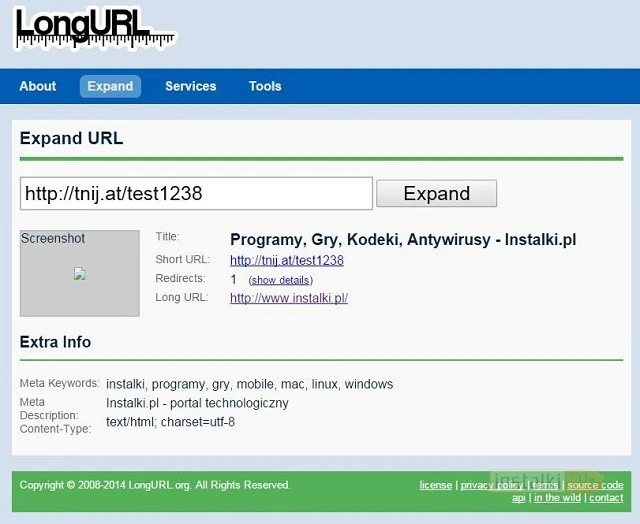The height and width of the screenshot is (524, 640).
Task: Open the Tools menu item
Action: coord(265,86)
